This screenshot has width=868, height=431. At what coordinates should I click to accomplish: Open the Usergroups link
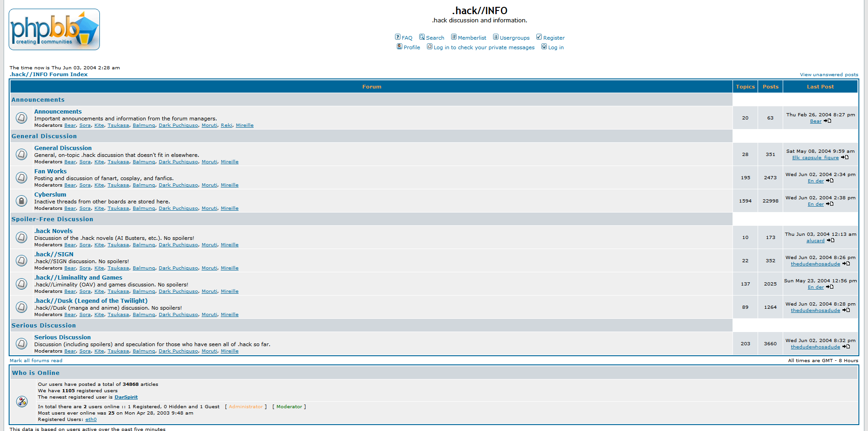tap(515, 38)
